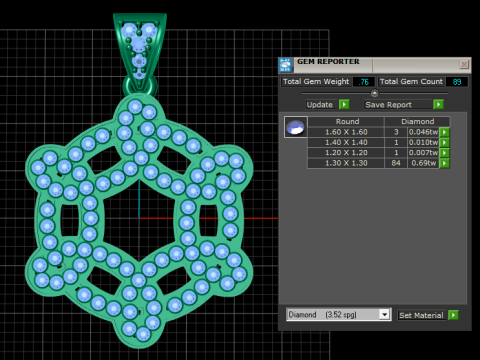Click the count cell showing 84
Screen dimensions: 480x360
tap(396, 163)
